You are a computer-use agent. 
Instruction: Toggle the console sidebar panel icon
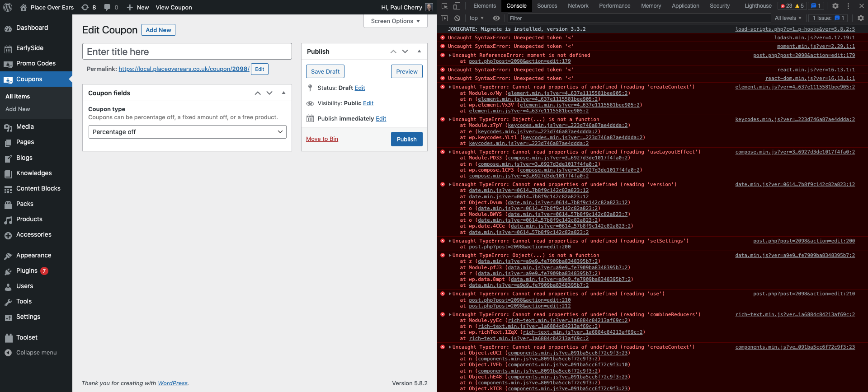[x=444, y=18]
